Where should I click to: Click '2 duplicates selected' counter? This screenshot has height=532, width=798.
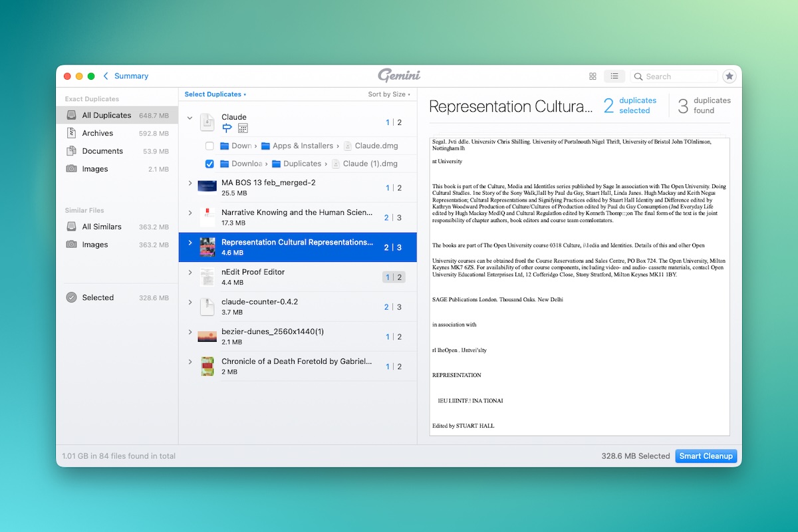tap(630, 106)
